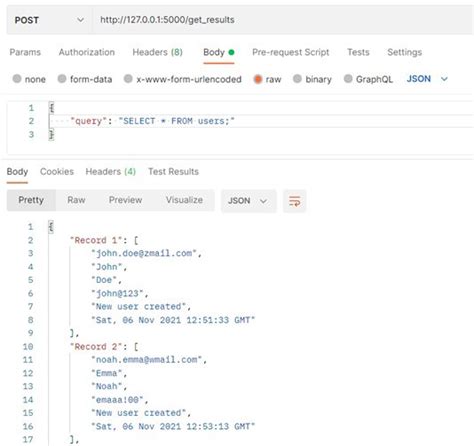
Task: Select the none body type radio
Action: point(17,79)
